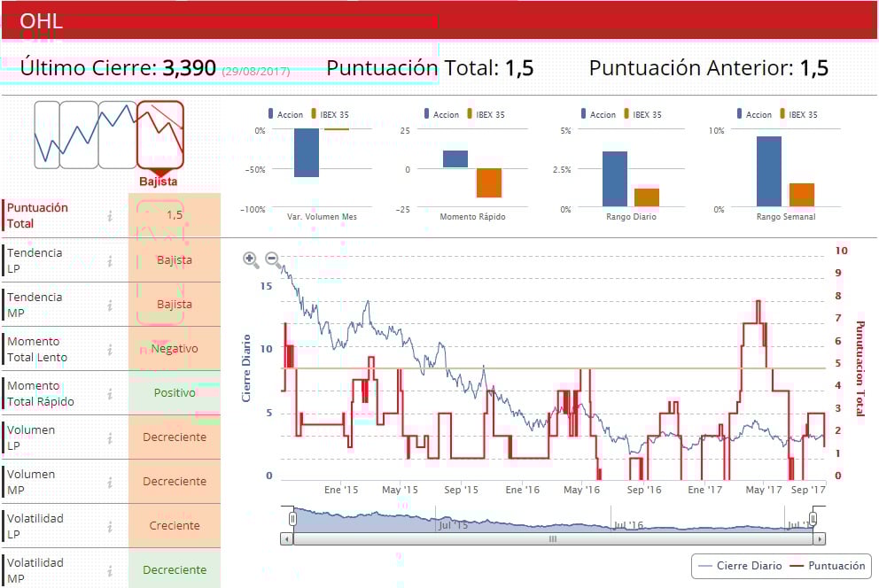This screenshot has height=588, width=879.
Task: Toggle Accion legend in Rango Semanal chart
Action: (x=754, y=114)
